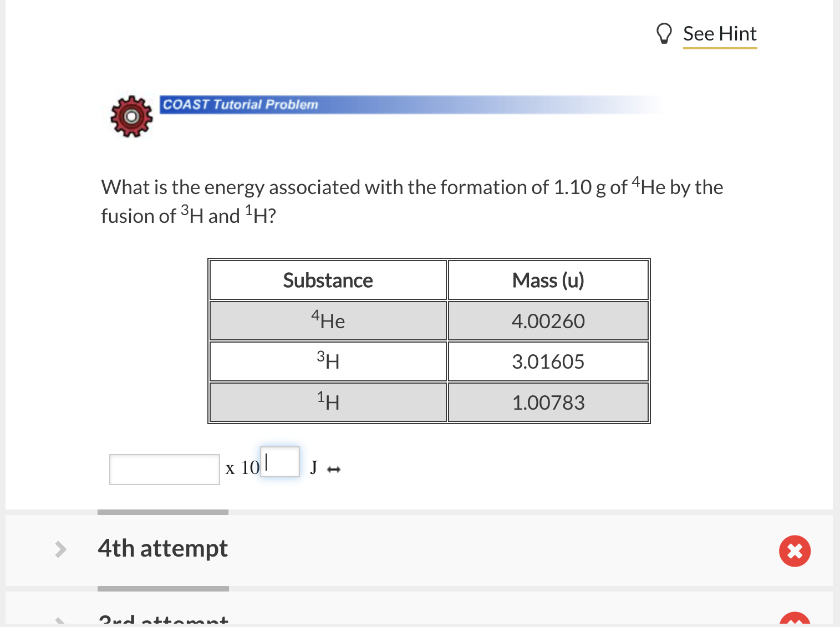The height and width of the screenshot is (627, 840).
Task: Click the double-arrow unit conversion icon after J
Action: click(x=333, y=469)
